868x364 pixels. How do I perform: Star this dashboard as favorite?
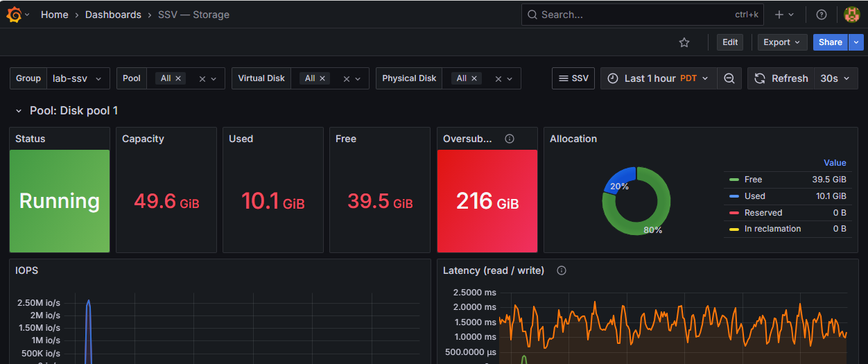click(x=684, y=42)
